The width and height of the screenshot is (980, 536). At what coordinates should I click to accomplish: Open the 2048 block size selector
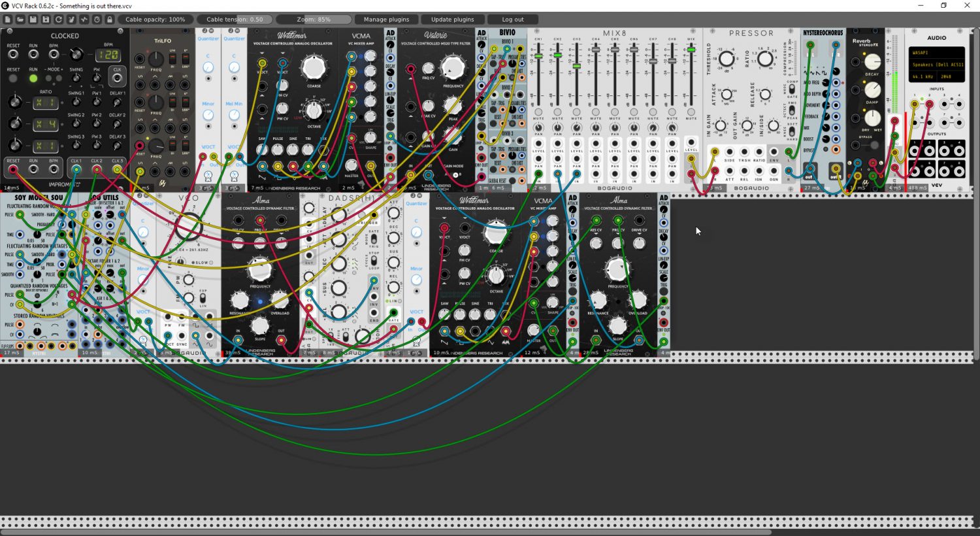tap(951, 76)
